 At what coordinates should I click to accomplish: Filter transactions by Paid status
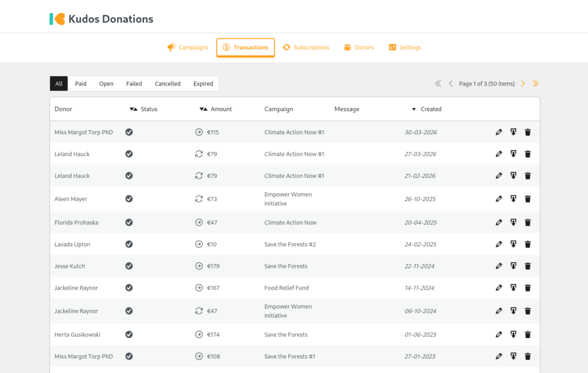(81, 84)
